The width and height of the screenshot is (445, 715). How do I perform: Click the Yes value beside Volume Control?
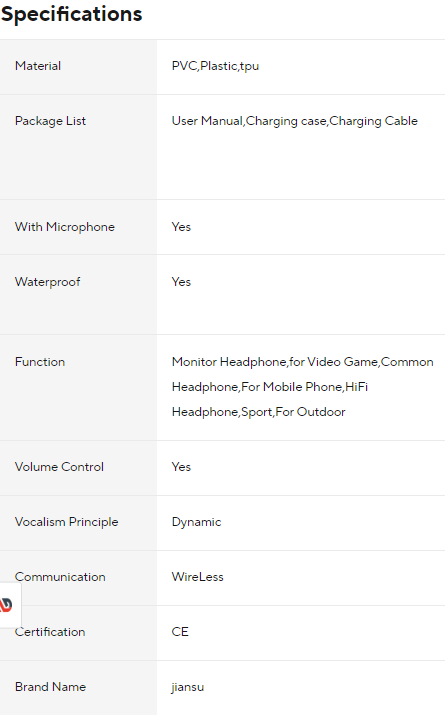point(181,467)
